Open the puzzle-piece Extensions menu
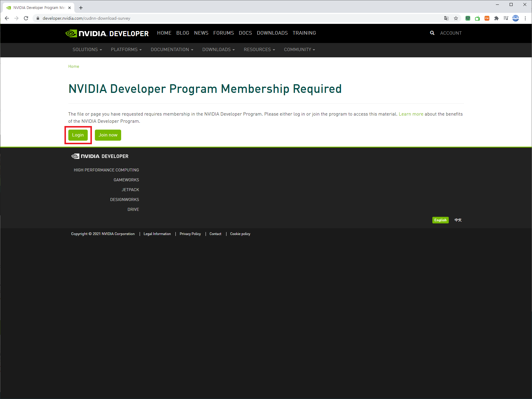 pos(496,18)
